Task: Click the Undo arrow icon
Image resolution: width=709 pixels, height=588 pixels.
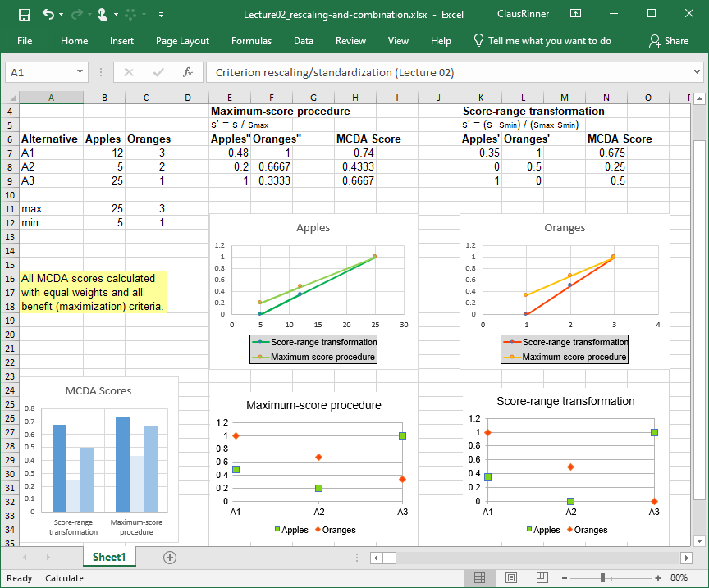Action: (48, 14)
